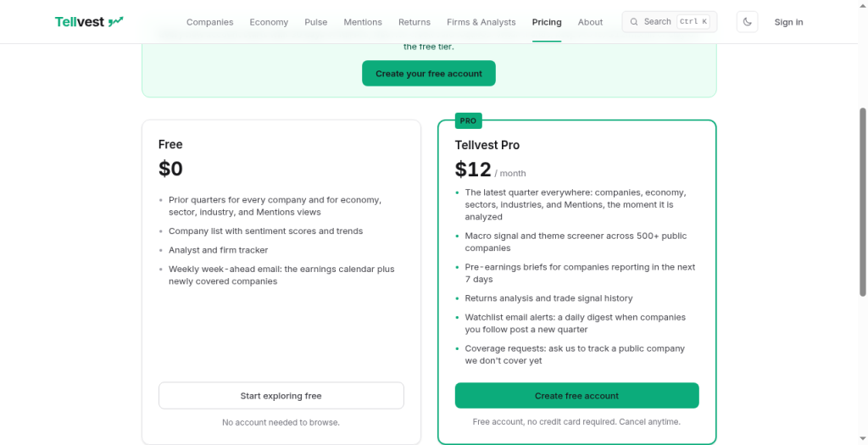Screen dimensions: 868x445
Task: Click the $0 price text
Action: click(x=170, y=169)
